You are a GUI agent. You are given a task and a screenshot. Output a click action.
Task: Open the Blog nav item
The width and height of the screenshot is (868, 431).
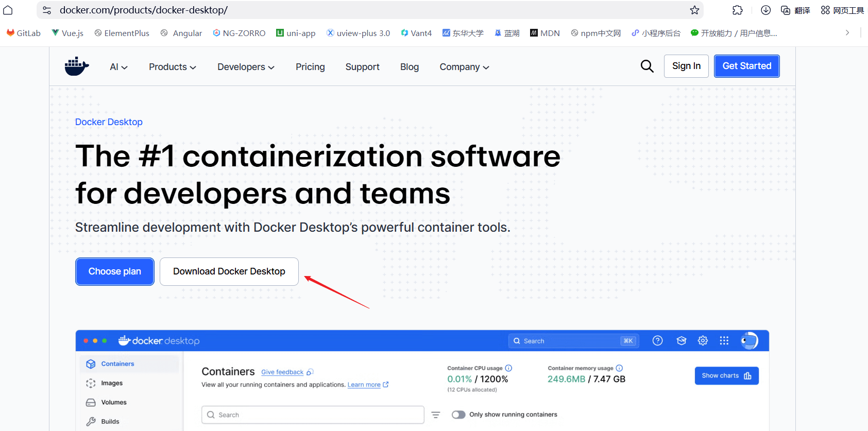click(x=410, y=67)
